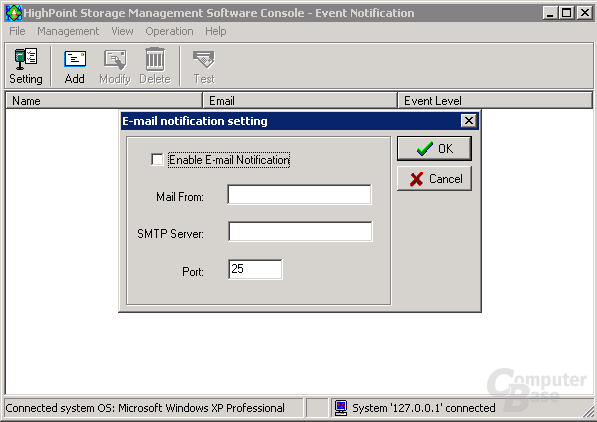The width and height of the screenshot is (597, 422).
Task: Close the E-mail notification setting dialog
Action: (x=469, y=121)
